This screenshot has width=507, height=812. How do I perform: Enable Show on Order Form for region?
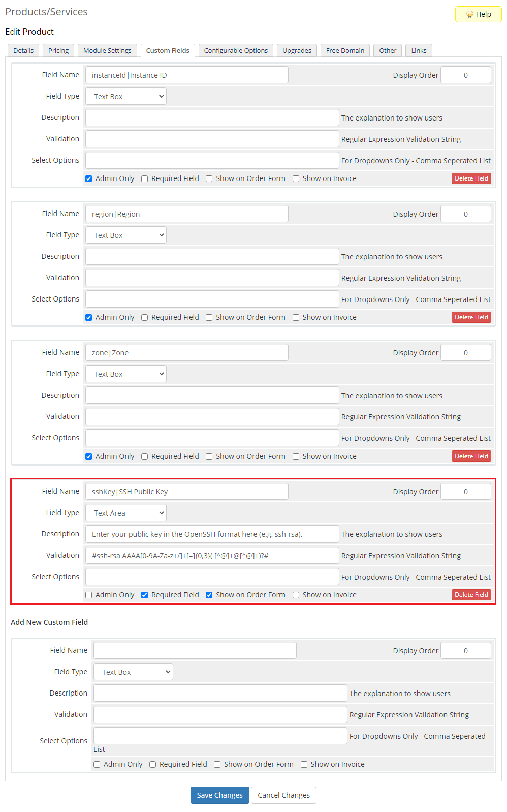209,317
